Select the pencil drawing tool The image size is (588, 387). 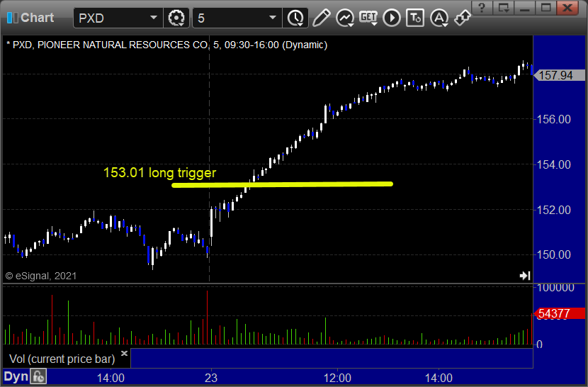pyautogui.click(x=321, y=18)
